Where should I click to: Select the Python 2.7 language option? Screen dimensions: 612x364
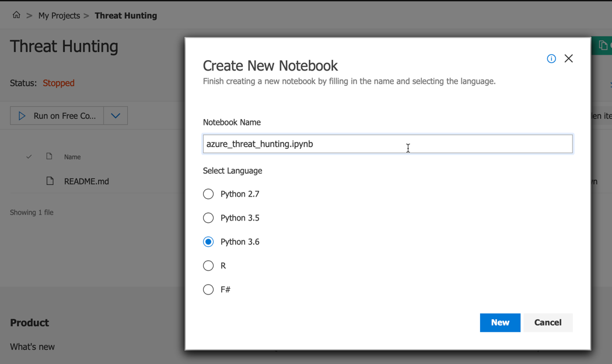click(208, 194)
